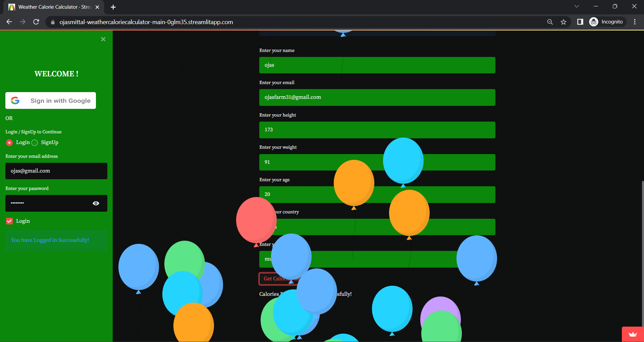This screenshot has width=644, height=342.
Task: Show password with the eye icon
Action: point(96,203)
